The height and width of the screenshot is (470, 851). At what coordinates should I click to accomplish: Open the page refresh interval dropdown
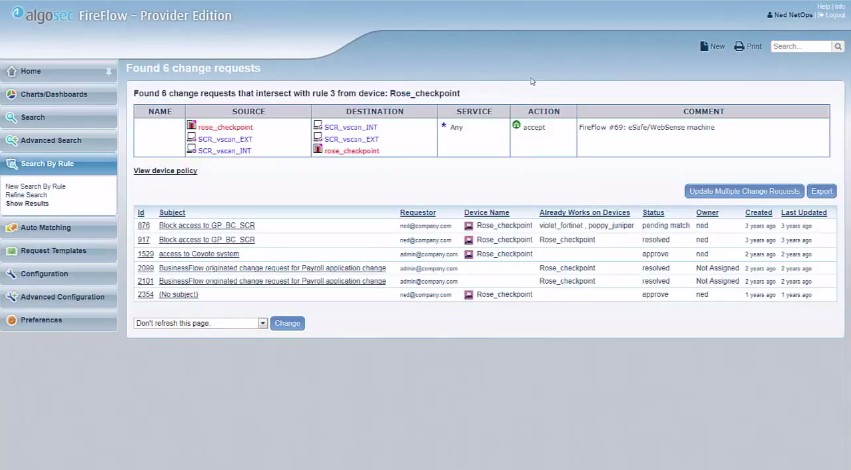263,323
